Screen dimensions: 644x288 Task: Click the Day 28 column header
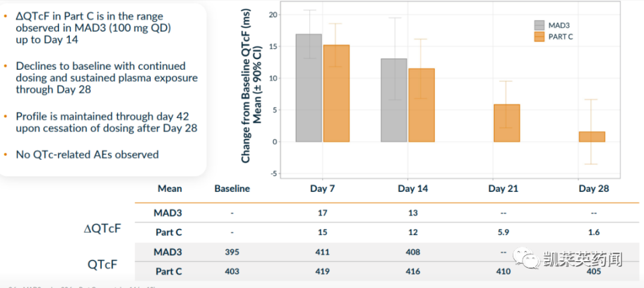tap(594, 189)
